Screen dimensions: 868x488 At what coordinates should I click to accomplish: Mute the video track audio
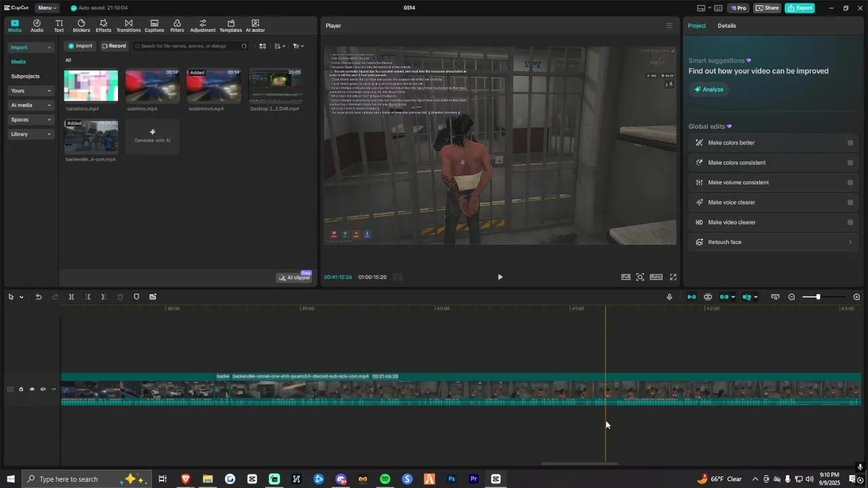click(43, 389)
